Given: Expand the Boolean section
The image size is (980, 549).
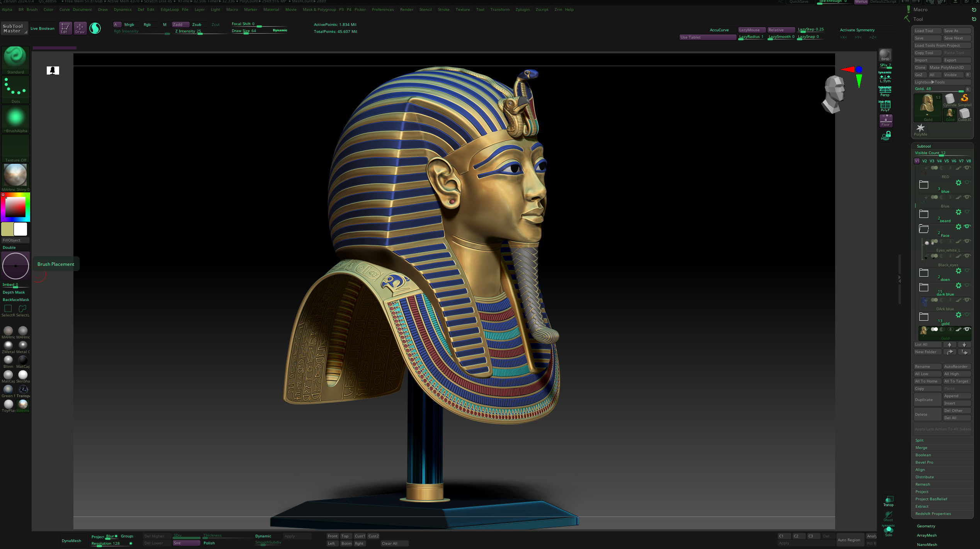Looking at the screenshot, I should pyautogui.click(x=923, y=455).
